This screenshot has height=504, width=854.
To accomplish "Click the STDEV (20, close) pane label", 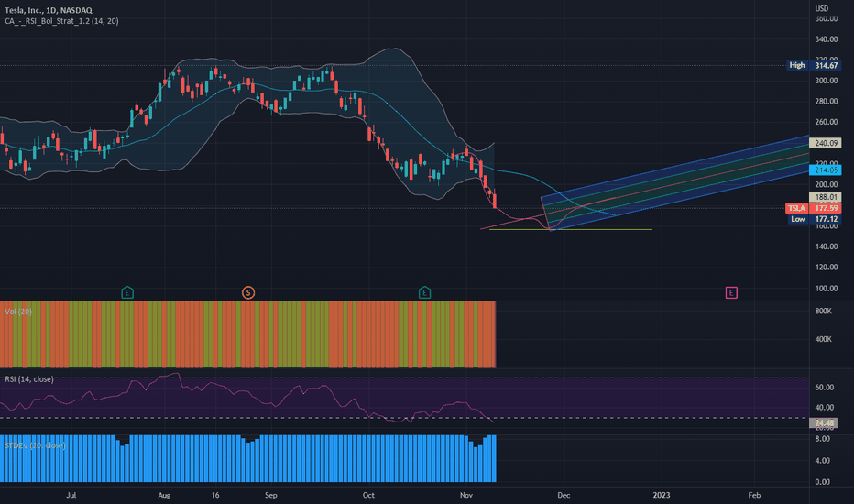I will (x=36, y=445).
